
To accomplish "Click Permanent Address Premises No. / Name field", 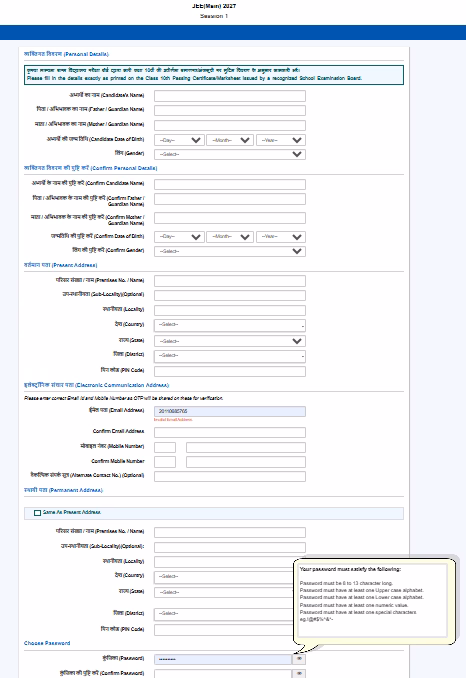I will pos(230,532).
